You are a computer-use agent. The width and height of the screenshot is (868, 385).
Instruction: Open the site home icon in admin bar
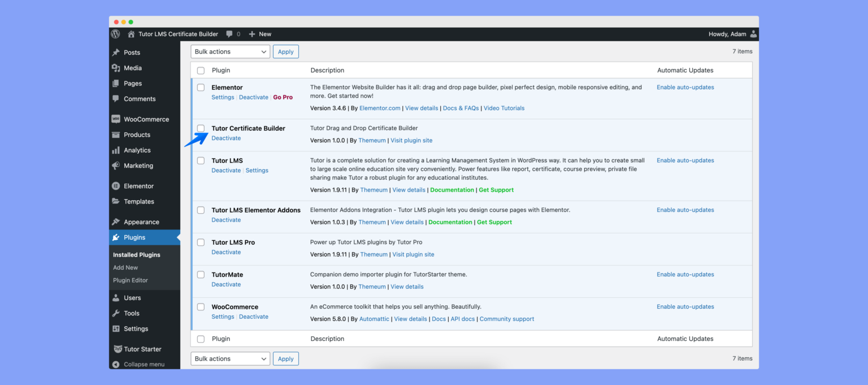click(x=131, y=34)
